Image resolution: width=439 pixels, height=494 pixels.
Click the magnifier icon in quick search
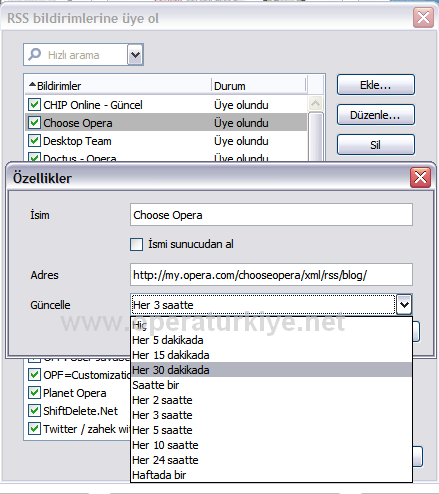pyautogui.click(x=34, y=54)
